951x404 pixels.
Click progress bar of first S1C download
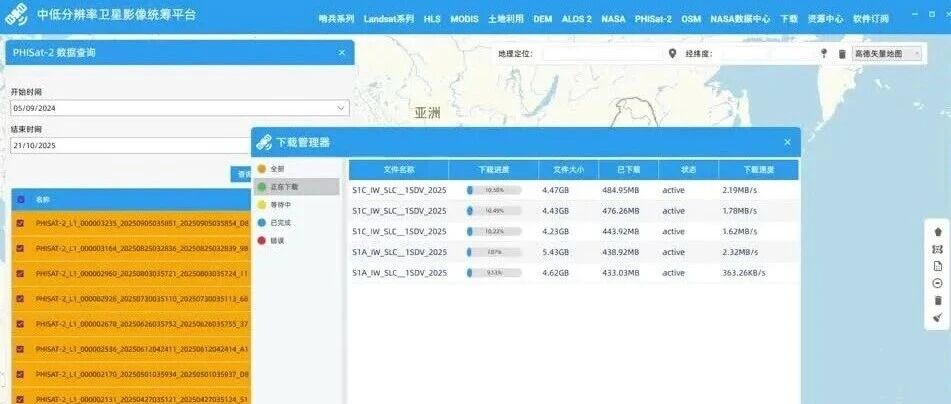click(x=494, y=190)
